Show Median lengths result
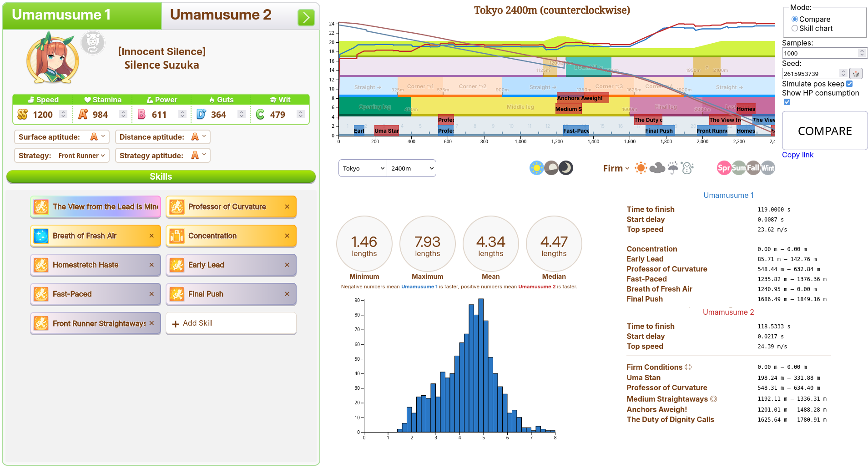 tap(554, 244)
